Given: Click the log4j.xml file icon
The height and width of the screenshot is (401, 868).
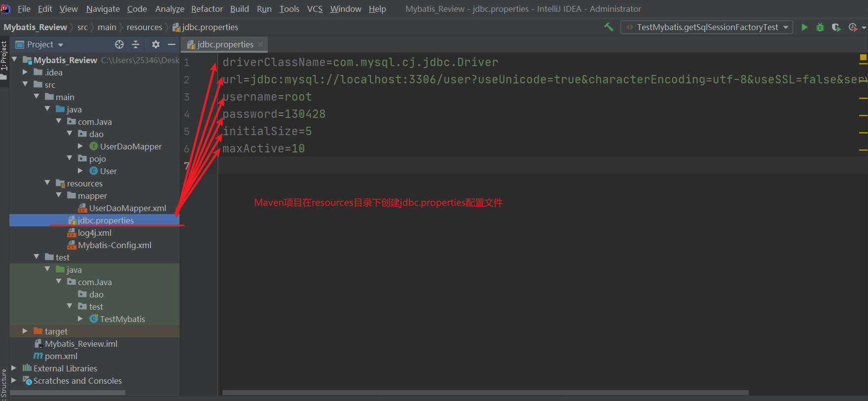Looking at the screenshot, I should pyautogui.click(x=72, y=233).
